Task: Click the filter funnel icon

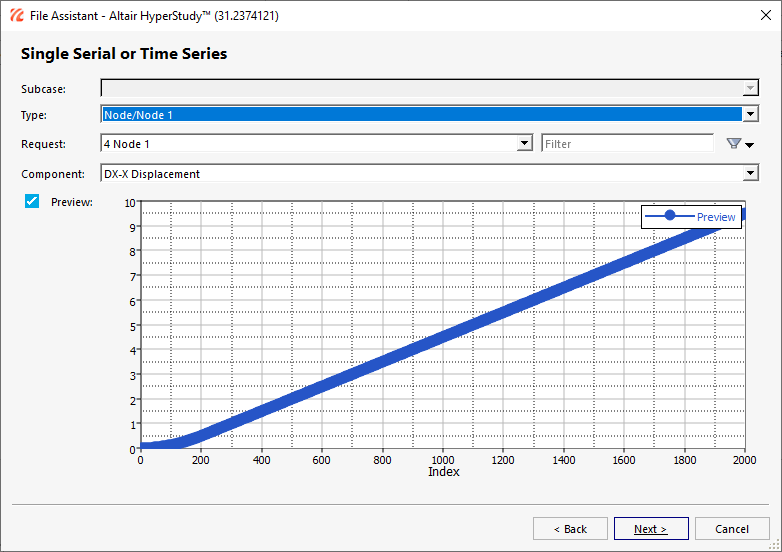Action: click(734, 144)
